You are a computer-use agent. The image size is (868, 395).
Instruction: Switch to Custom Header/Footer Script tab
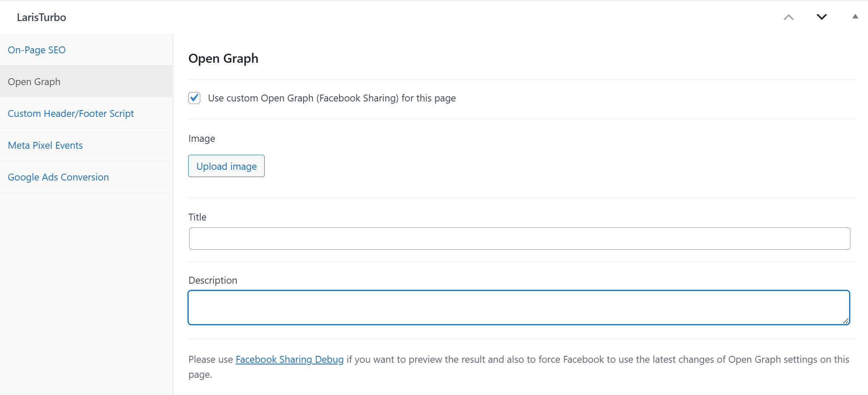pyautogui.click(x=71, y=113)
